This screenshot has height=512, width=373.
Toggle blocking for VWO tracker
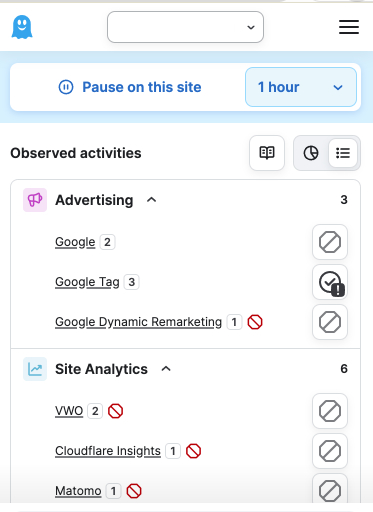tap(330, 411)
